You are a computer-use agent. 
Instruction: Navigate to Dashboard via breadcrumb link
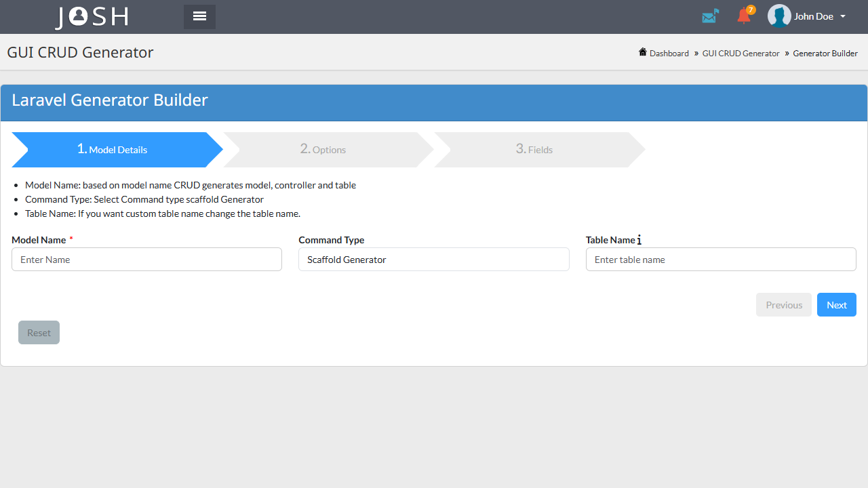click(x=669, y=53)
